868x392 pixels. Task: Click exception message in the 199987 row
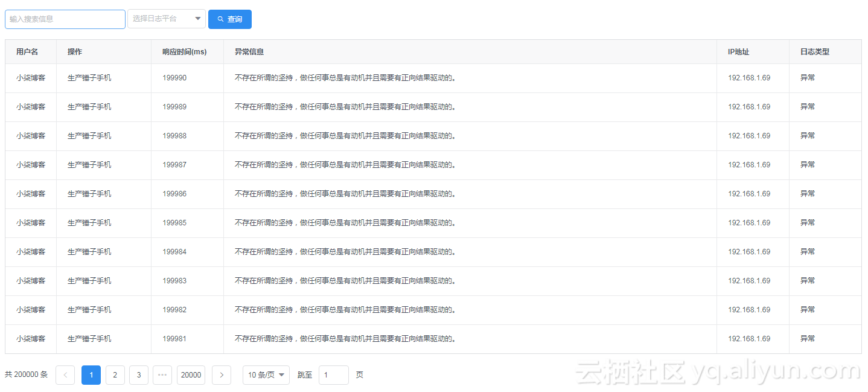tap(345, 165)
